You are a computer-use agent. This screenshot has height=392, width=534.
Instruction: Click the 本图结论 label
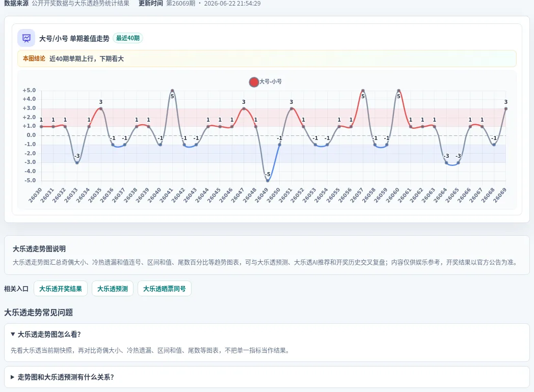click(x=34, y=59)
